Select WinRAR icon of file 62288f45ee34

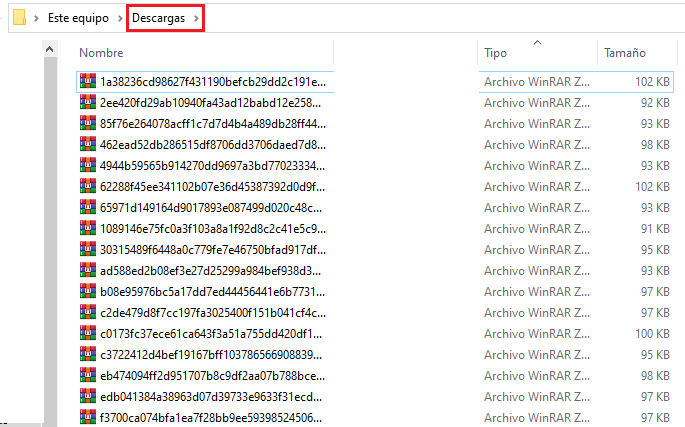coord(88,186)
